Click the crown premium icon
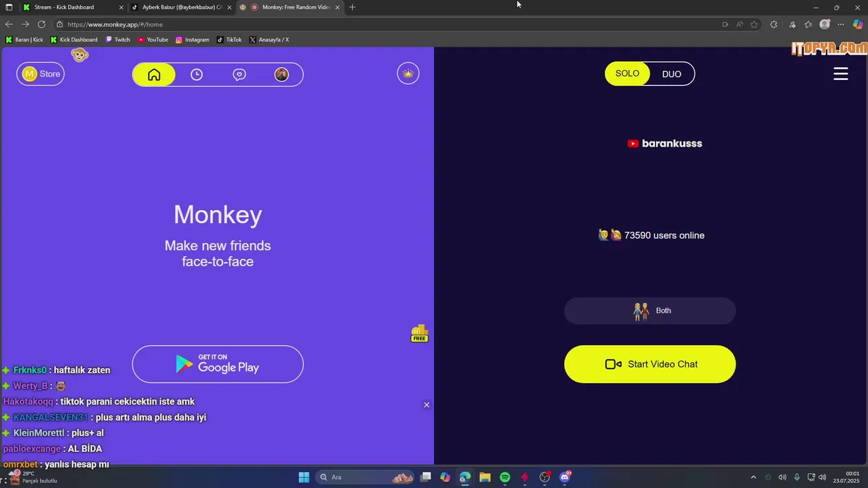The image size is (868, 488). [408, 73]
